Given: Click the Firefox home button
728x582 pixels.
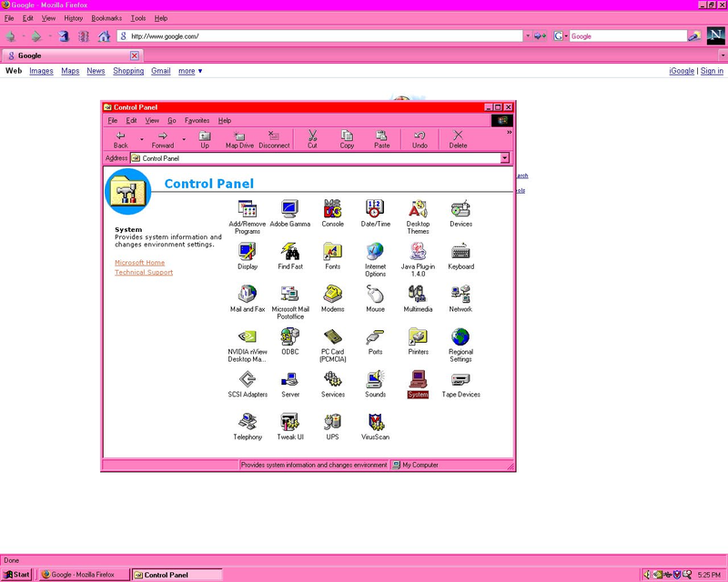Looking at the screenshot, I should 104,35.
